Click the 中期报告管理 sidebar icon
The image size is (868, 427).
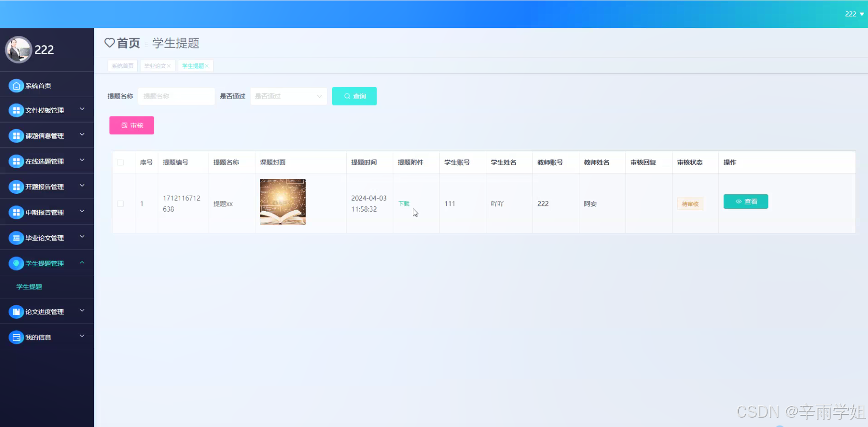17,212
